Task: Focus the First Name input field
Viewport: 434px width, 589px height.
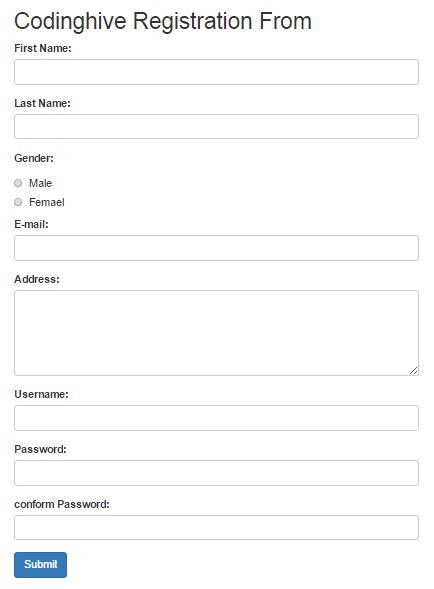Action: (x=216, y=72)
